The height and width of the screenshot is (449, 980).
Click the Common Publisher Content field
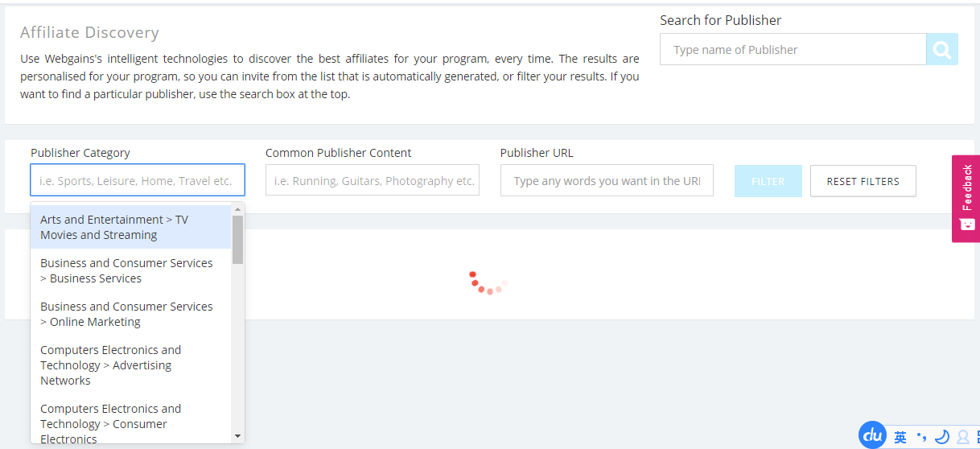pos(373,180)
